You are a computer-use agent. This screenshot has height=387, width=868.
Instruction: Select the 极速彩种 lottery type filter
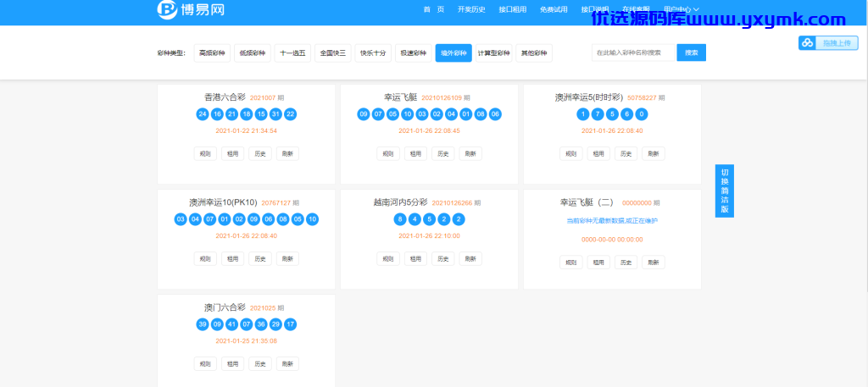tap(414, 53)
